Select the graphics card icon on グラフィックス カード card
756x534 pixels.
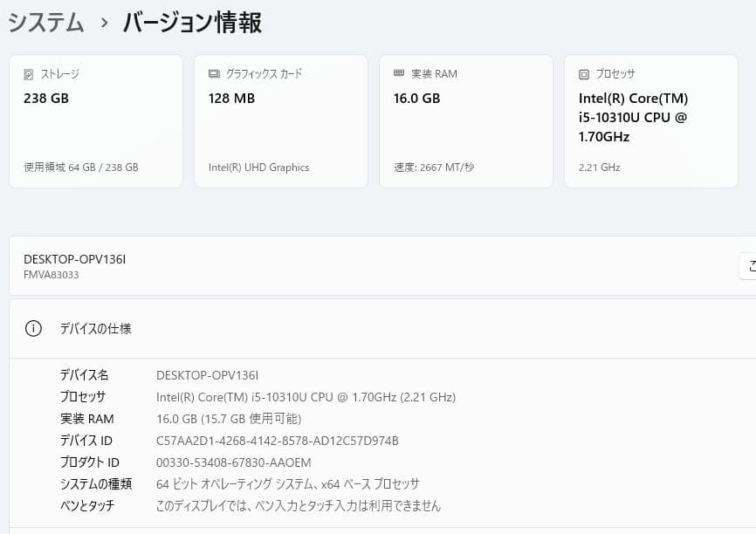(212, 74)
